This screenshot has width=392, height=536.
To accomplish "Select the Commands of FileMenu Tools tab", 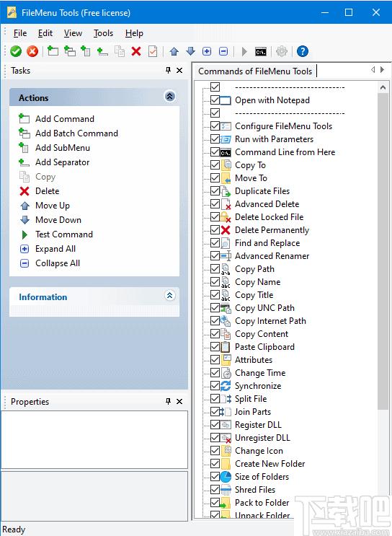I will click(255, 71).
